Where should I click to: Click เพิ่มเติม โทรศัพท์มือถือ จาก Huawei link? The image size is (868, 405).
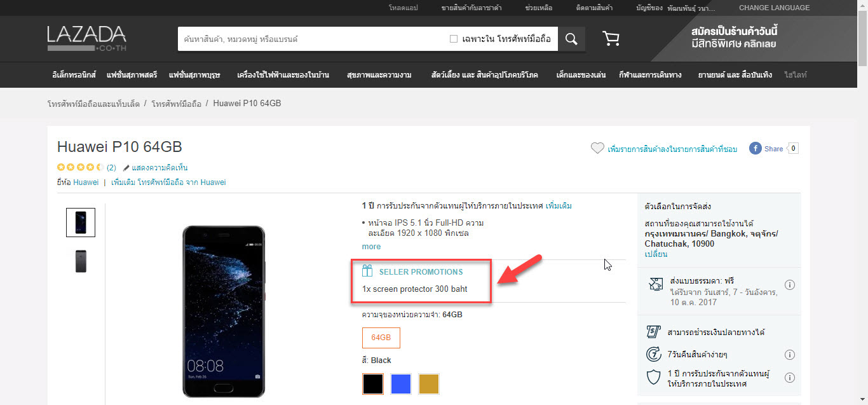coord(168,182)
